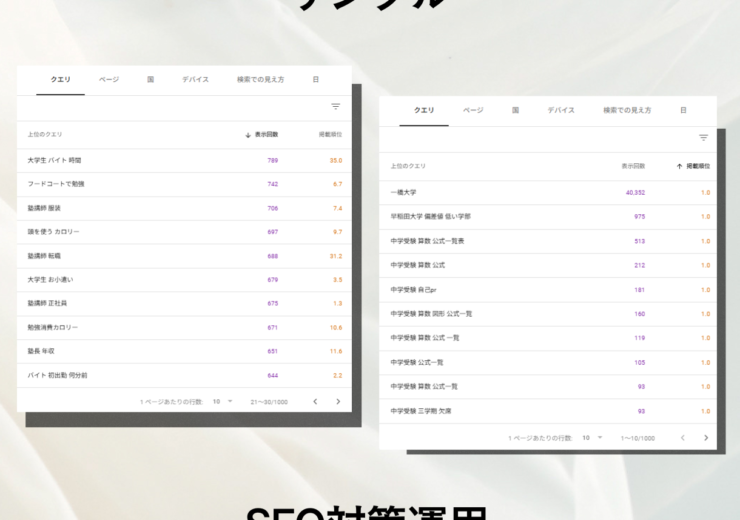This screenshot has height=520, width=740.
Task: Click the フードコートで勉強 query row
Action: click(55, 184)
